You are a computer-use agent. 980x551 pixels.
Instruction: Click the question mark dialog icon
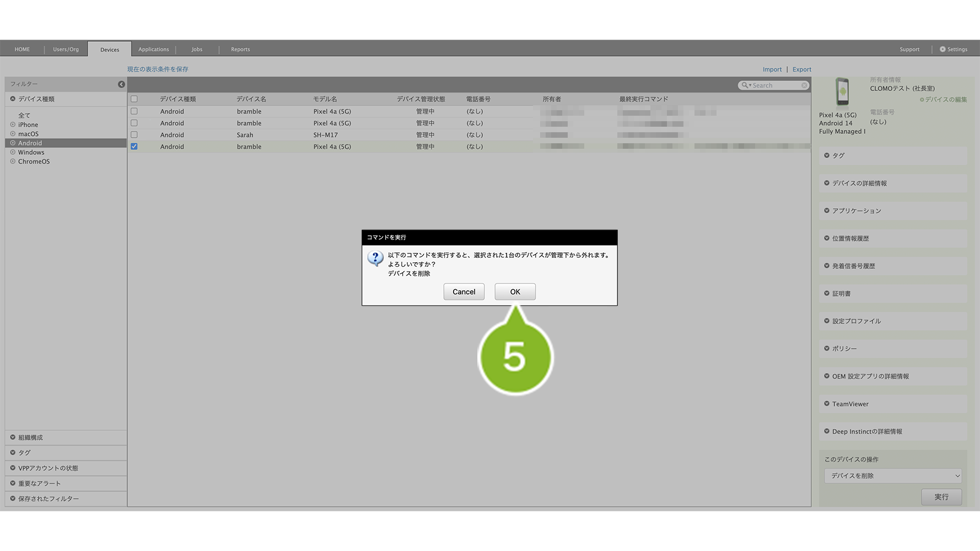pyautogui.click(x=375, y=258)
